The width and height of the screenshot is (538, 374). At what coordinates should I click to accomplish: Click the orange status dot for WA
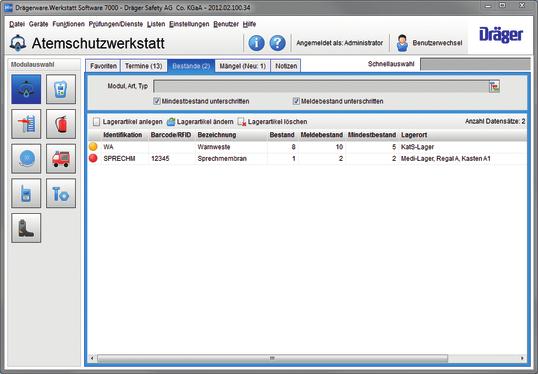pyautogui.click(x=93, y=147)
